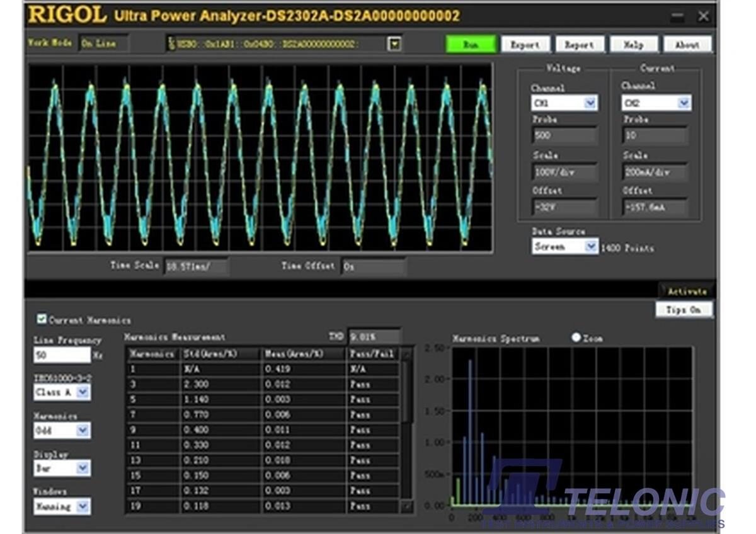Select the harmonic 19 row Std 0.118
756x534 pixels.
263,506
